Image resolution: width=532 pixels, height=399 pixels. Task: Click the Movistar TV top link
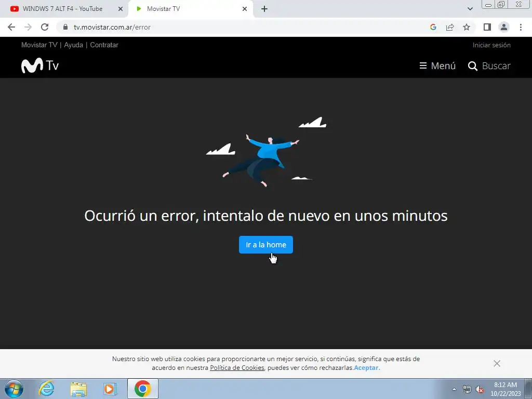point(39,45)
